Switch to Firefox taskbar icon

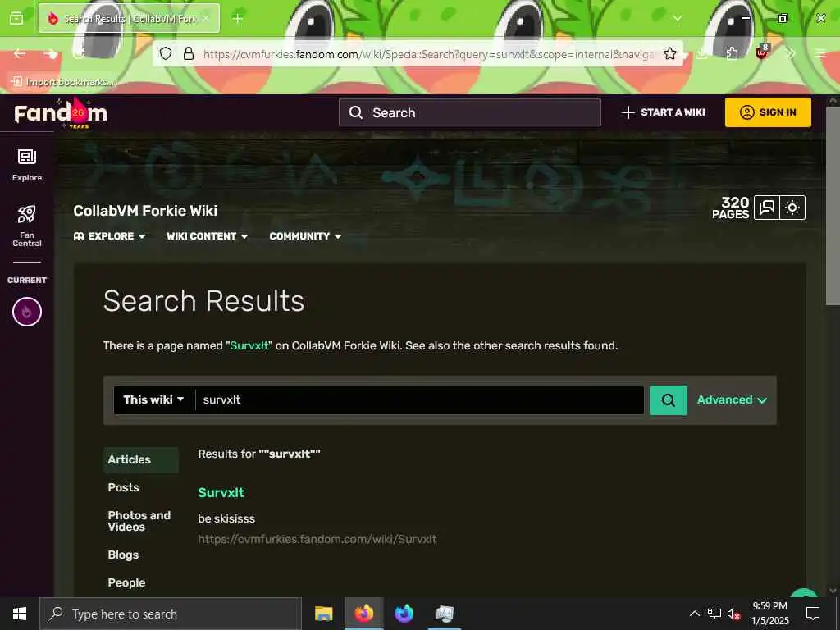tap(363, 614)
